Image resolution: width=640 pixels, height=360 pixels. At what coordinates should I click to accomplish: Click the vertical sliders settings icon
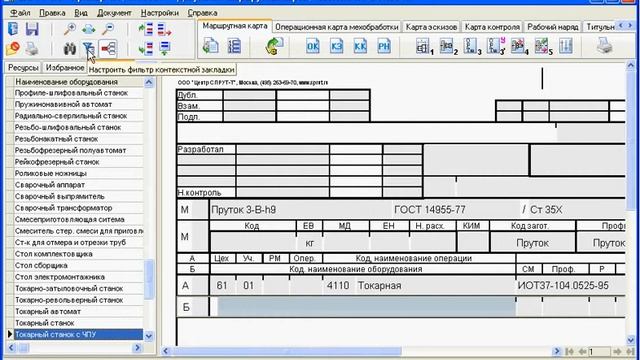(566, 46)
